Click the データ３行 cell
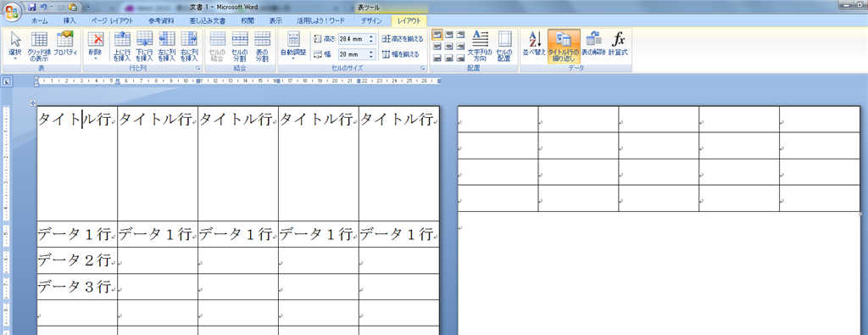 point(77,287)
